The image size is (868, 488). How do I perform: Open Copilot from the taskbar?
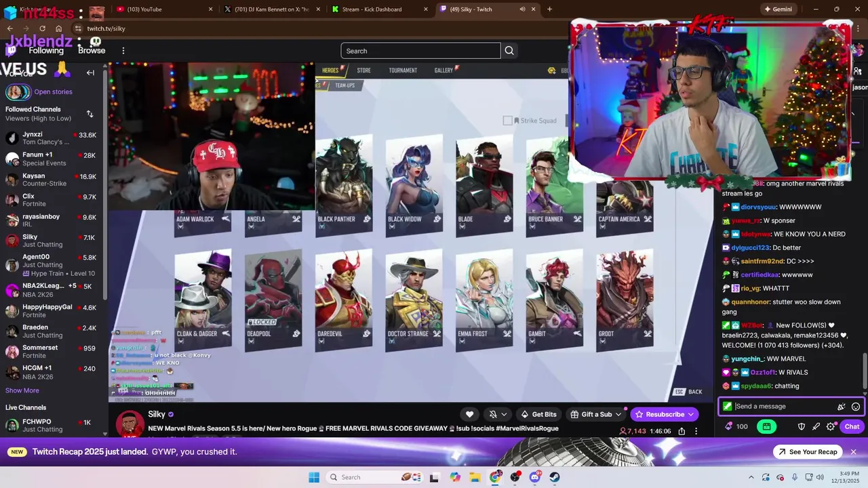tap(455, 477)
